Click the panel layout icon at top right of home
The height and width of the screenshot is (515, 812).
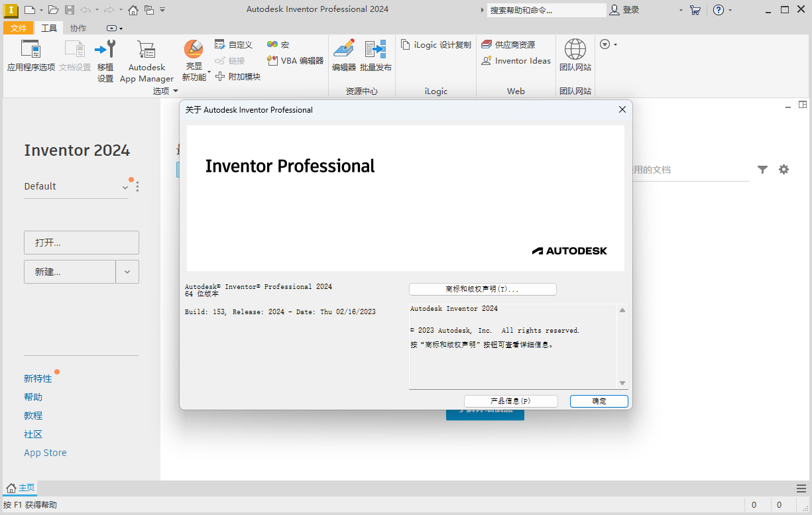coord(803,105)
